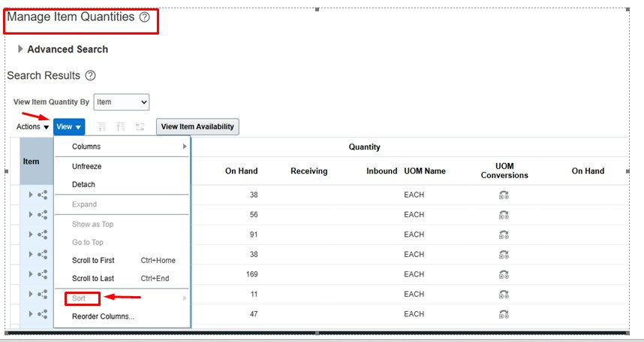644x342 pixels.
Task: Click Show as Top menu entry
Action: 122,224
